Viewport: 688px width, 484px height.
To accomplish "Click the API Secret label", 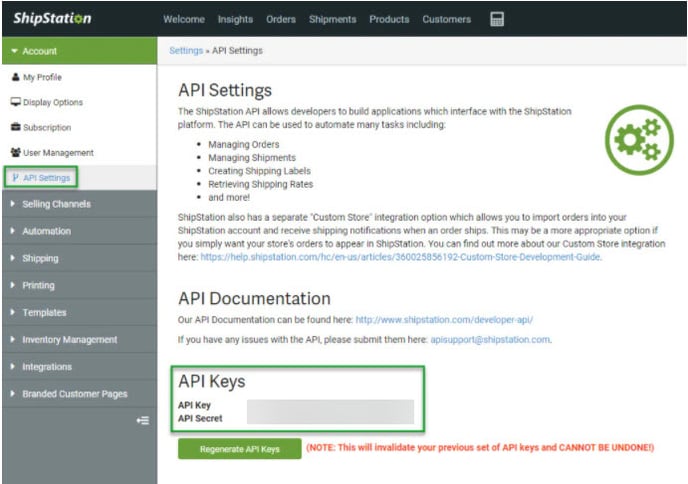I will 200,418.
